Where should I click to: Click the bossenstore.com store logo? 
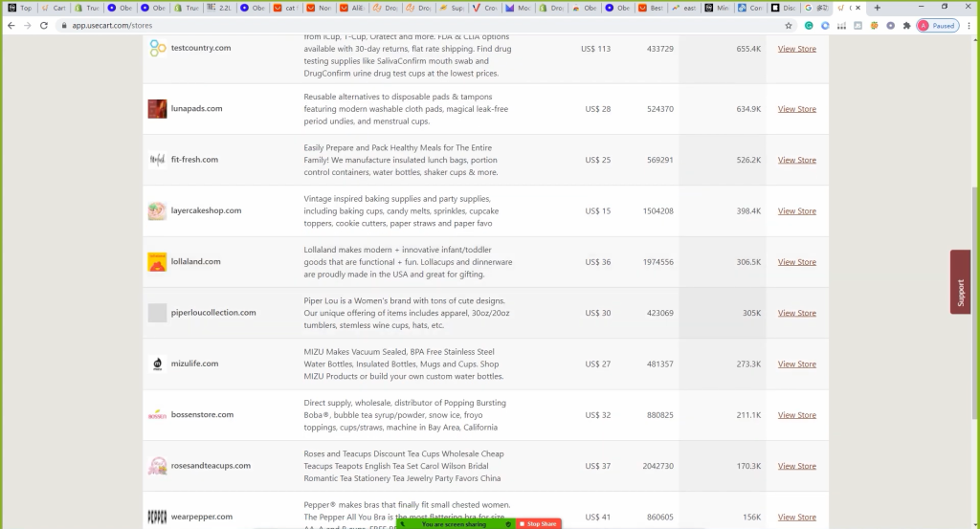pos(157,415)
